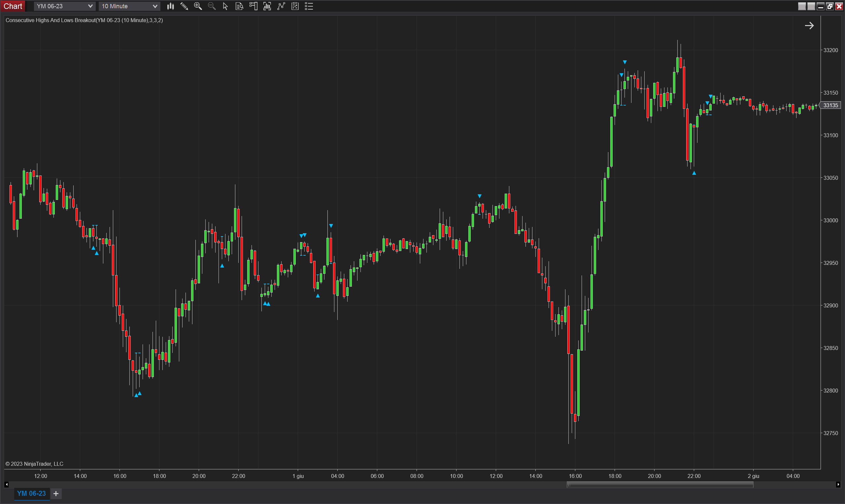The height and width of the screenshot is (504, 845).
Task: Open the Data Box icon
Action: tap(240, 6)
